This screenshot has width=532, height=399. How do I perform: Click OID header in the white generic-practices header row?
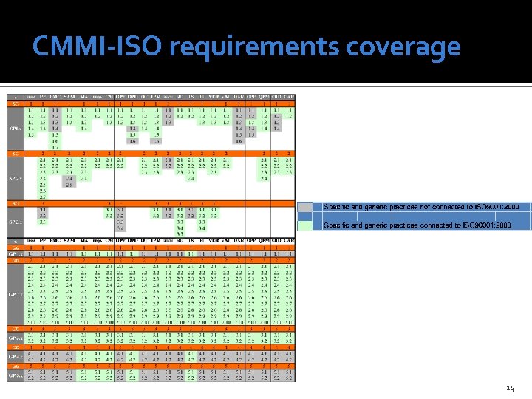[276, 241]
